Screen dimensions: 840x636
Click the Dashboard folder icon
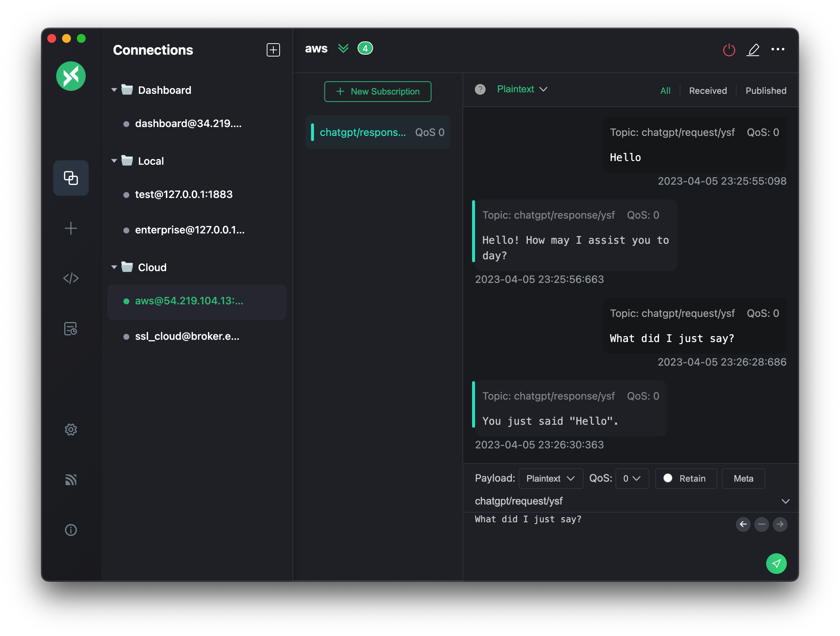127,90
